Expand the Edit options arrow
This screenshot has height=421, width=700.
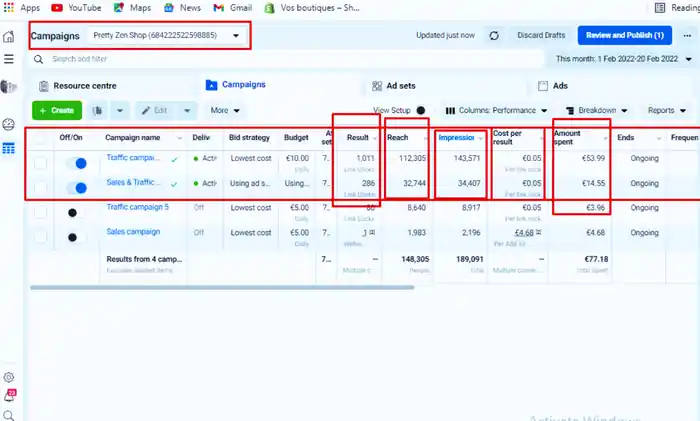pyautogui.click(x=187, y=110)
